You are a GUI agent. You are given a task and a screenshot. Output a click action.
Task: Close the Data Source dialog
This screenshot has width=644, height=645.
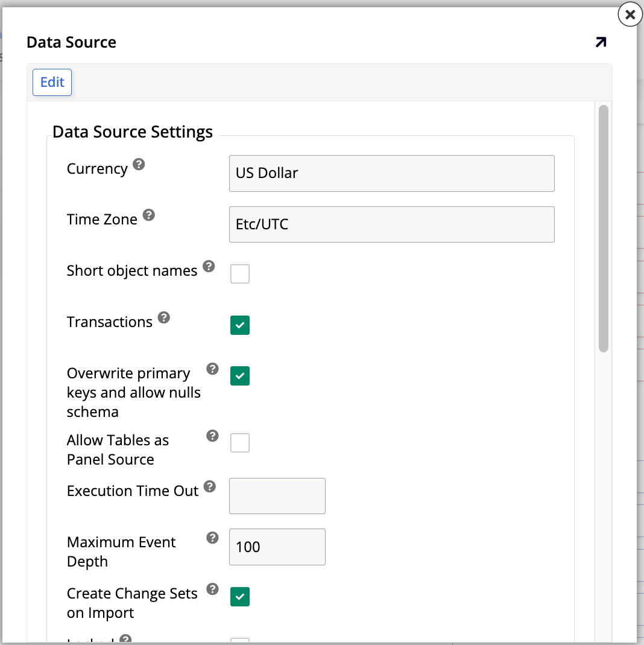pyautogui.click(x=630, y=14)
